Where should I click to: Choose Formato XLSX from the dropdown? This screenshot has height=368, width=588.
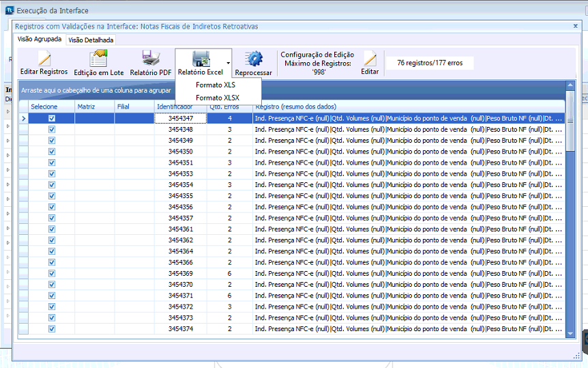218,98
